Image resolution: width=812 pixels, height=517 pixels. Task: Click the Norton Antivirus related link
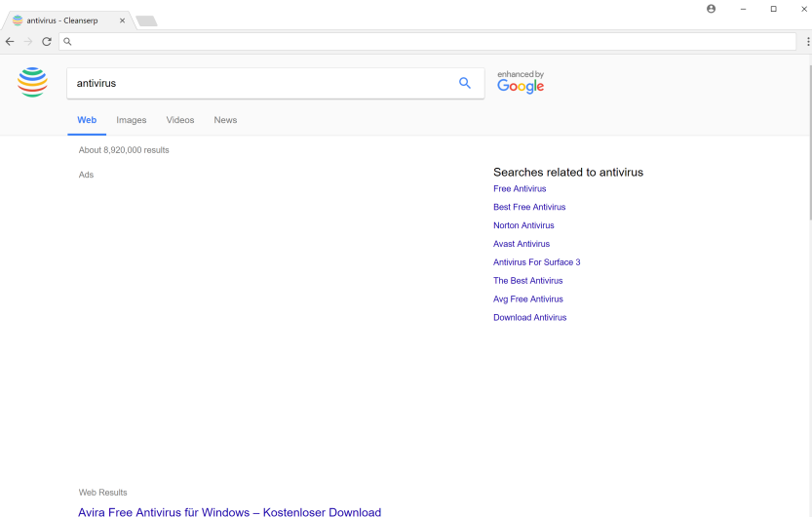point(523,225)
